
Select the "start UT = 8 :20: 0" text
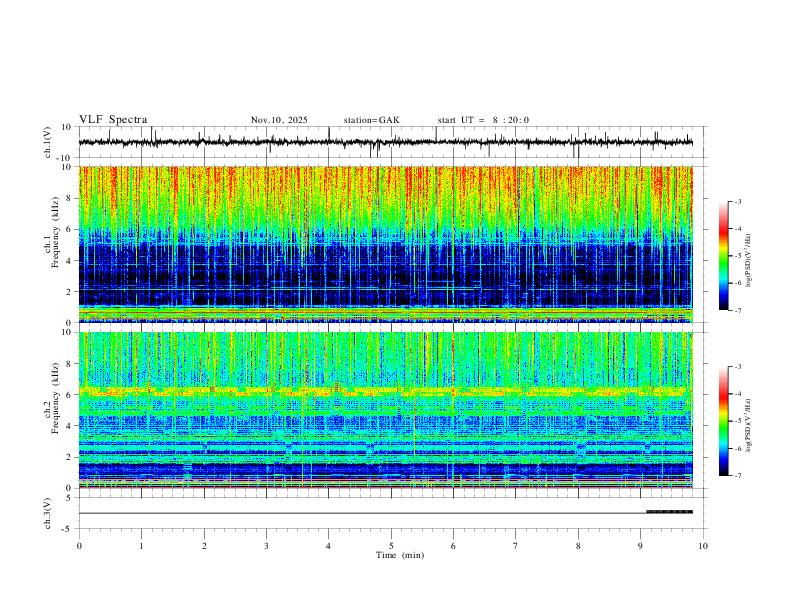click(x=483, y=120)
